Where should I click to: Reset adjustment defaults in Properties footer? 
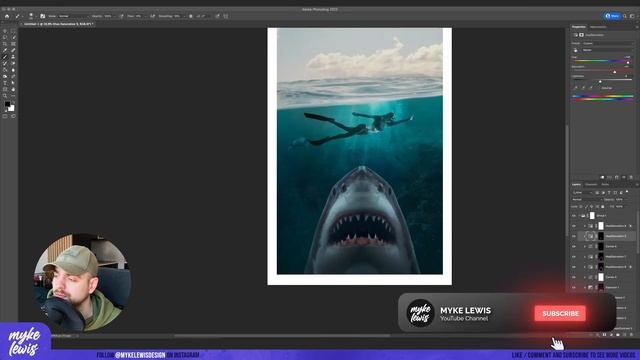click(617, 177)
